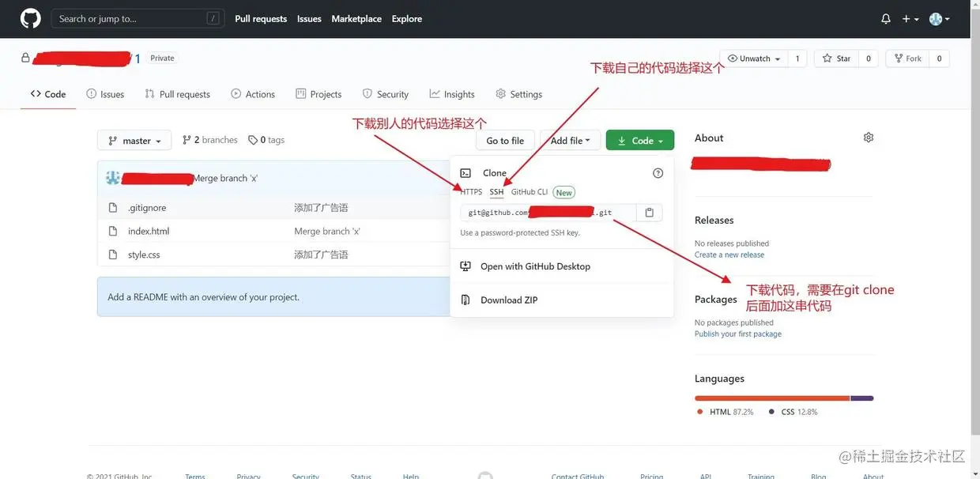Switch to the Code repository tab
This screenshot has width=980, height=479.
click(48, 94)
